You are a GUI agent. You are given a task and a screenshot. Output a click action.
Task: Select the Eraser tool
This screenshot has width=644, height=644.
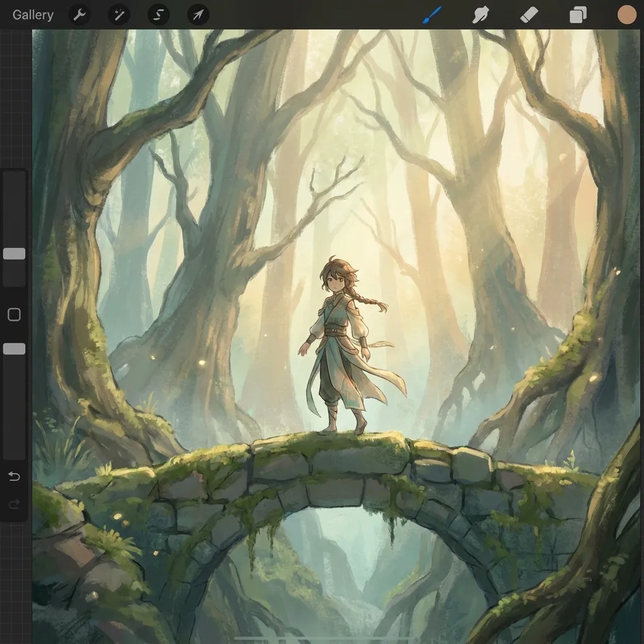[x=529, y=14]
